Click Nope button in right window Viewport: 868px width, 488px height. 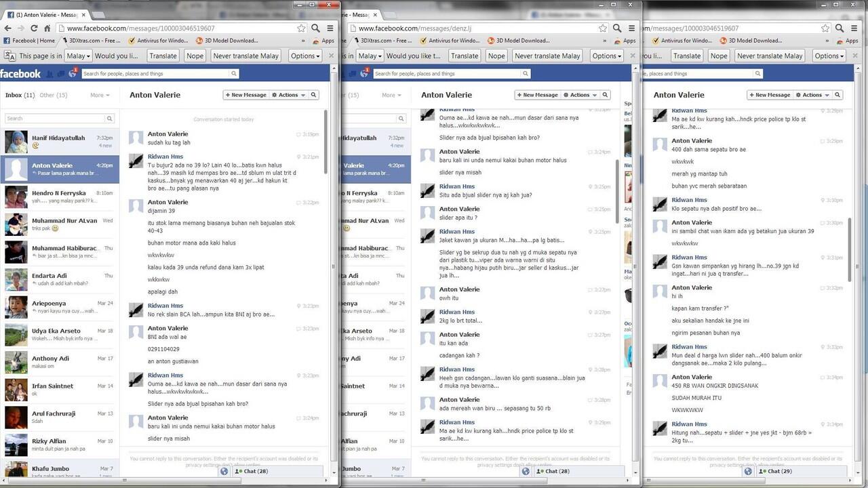tap(719, 56)
